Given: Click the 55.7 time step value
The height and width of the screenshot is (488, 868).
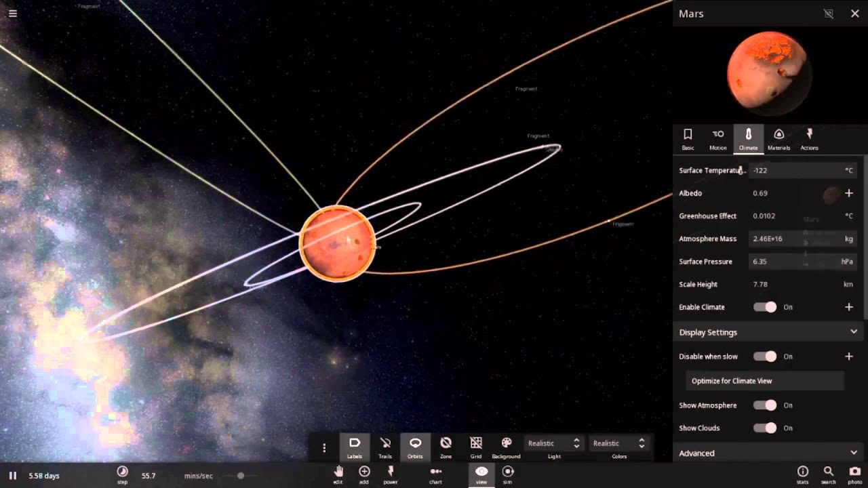Looking at the screenshot, I should pos(149,476).
